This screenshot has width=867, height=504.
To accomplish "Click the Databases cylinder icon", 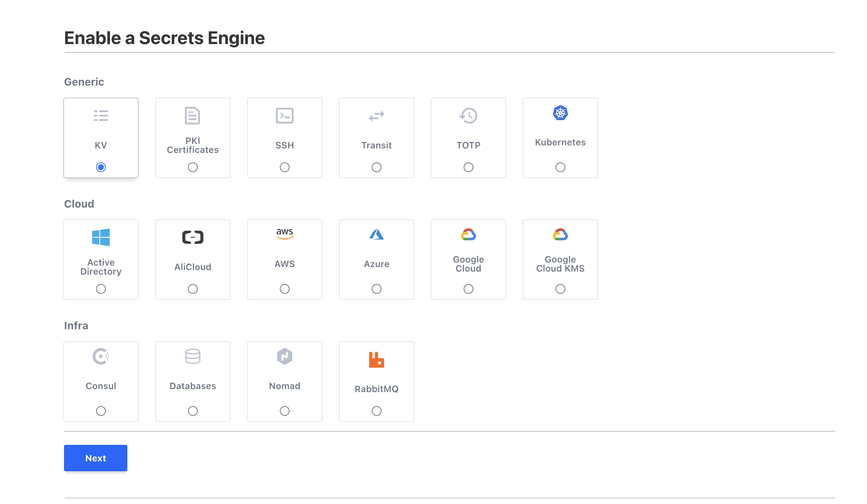I will pyautogui.click(x=192, y=356).
